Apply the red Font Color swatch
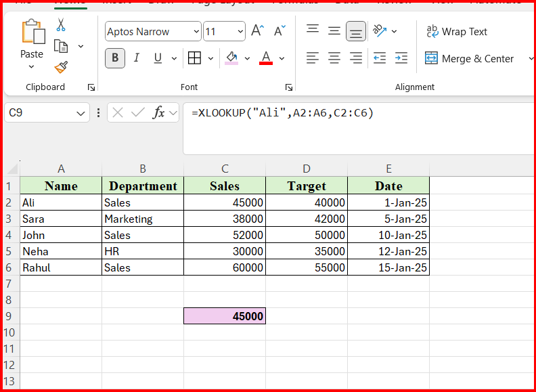Image resolution: width=536 pixels, height=392 pixels. [266, 58]
